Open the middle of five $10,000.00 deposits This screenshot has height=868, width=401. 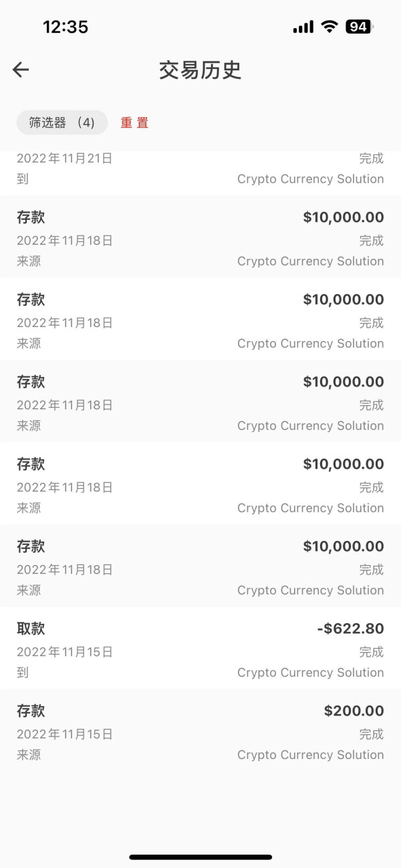point(200,403)
